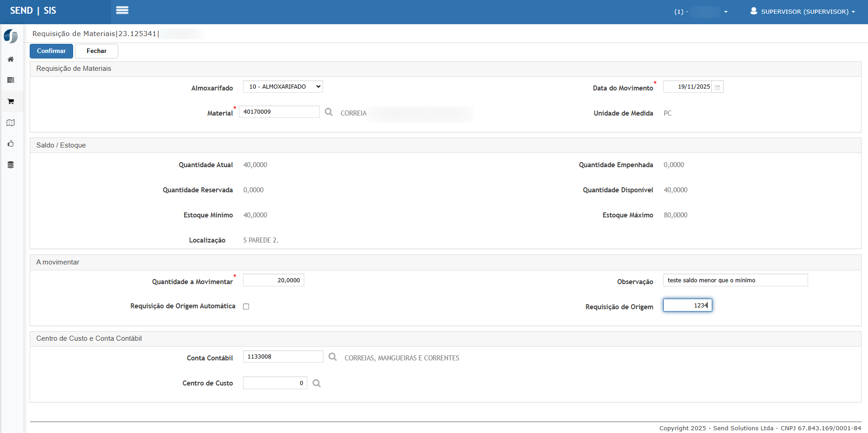
Task: Expand the Almoxarifado dropdown
Action: pos(283,87)
